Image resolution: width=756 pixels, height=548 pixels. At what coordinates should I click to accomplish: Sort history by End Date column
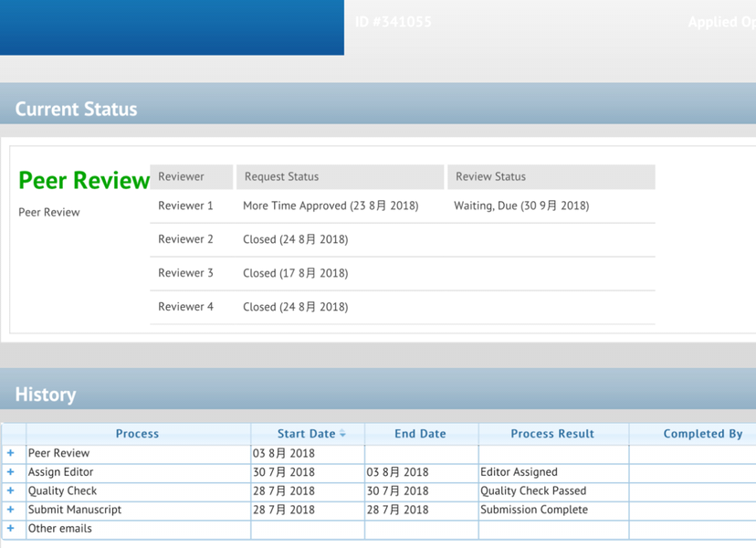(x=419, y=434)
